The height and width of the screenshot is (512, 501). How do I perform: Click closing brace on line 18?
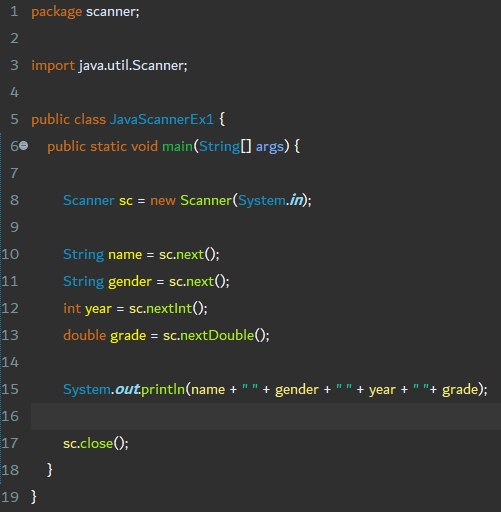pos(50,470)
